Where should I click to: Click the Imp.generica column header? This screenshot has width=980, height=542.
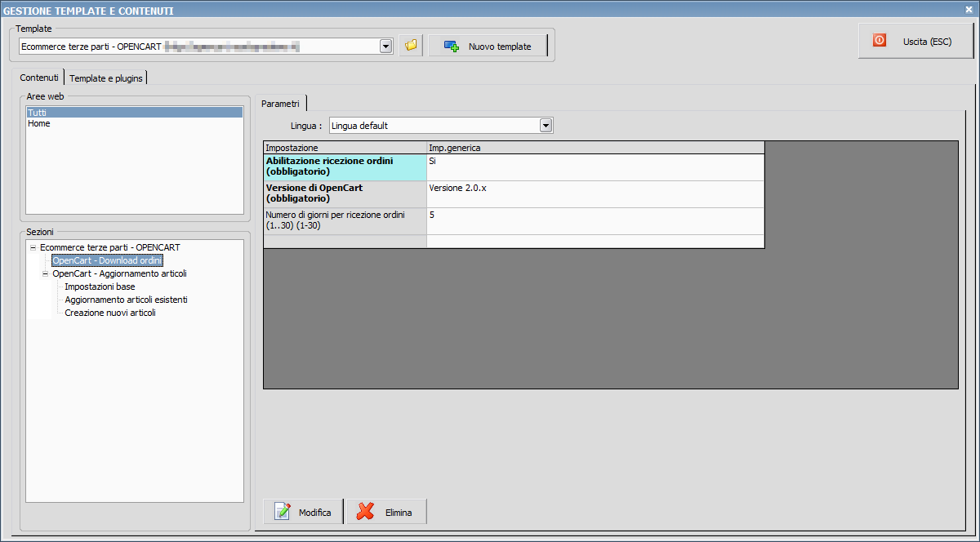pos(595,148)
